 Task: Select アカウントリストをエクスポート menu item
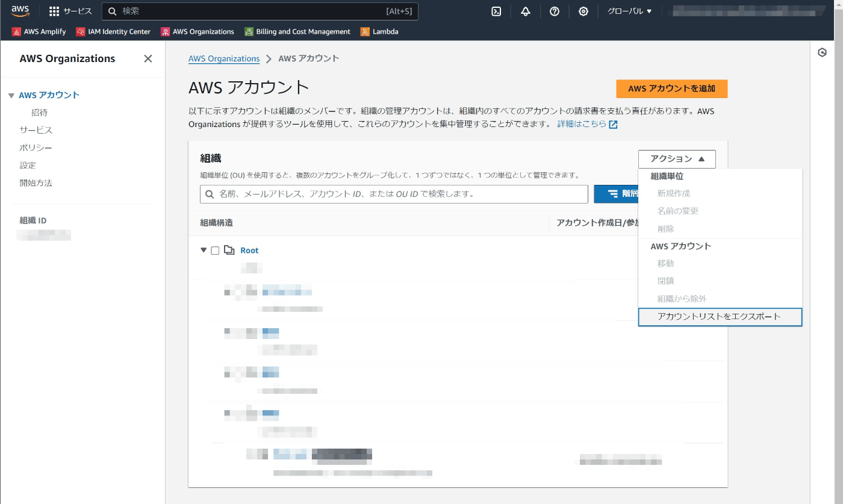click(720, 317)
